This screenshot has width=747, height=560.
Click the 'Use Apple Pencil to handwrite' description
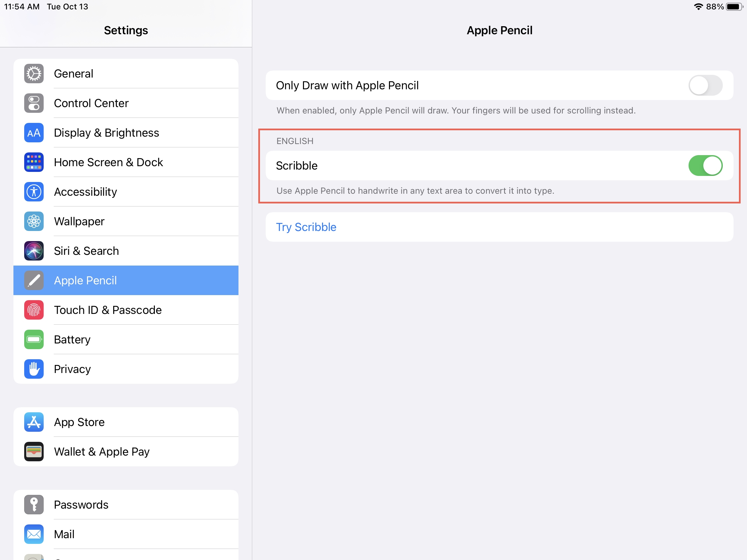(415, 191)
